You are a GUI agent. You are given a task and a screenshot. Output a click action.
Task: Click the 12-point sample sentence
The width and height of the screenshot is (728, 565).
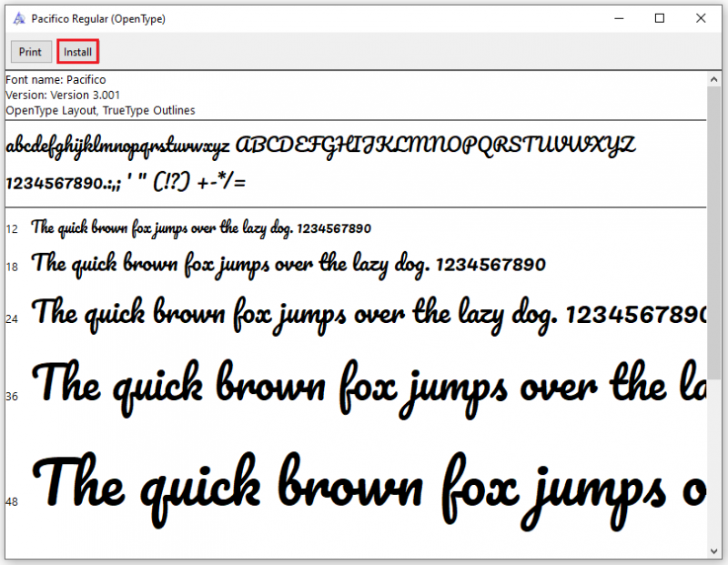(201, 228)
